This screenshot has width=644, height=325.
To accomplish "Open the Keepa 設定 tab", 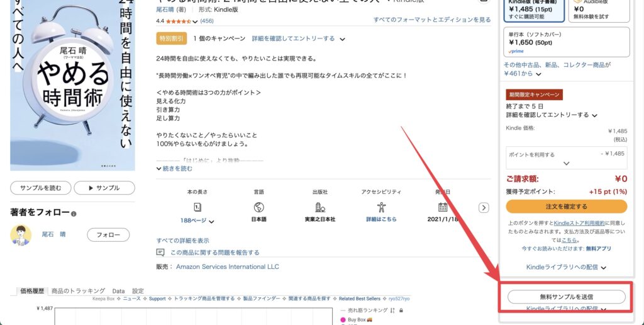I will pos(138,291).
